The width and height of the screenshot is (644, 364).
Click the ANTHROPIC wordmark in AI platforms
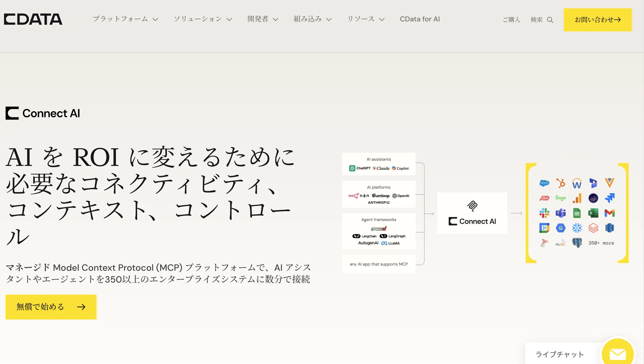click(x=379, y=202)
